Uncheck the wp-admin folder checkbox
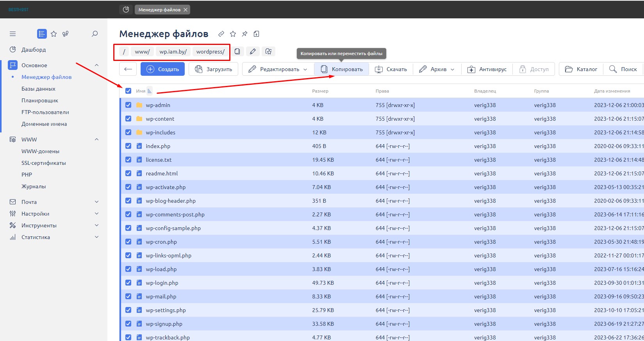The width and height of the screenshot is (644, 341). click(x=128, y=105)
